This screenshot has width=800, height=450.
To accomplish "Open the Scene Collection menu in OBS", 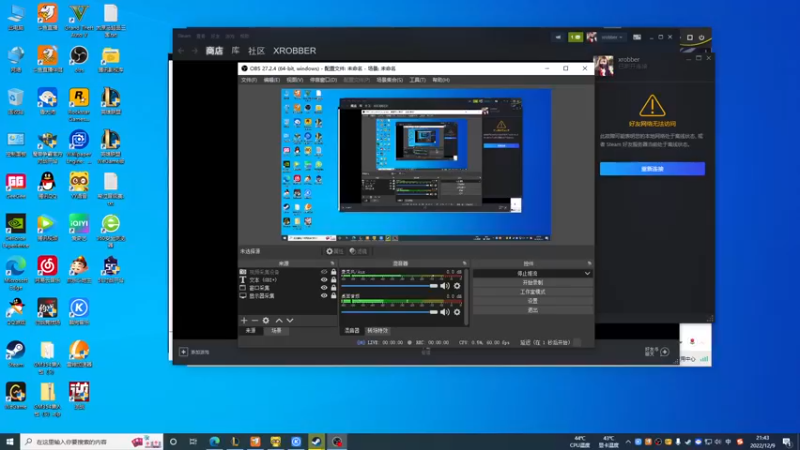I will [389, 80].
